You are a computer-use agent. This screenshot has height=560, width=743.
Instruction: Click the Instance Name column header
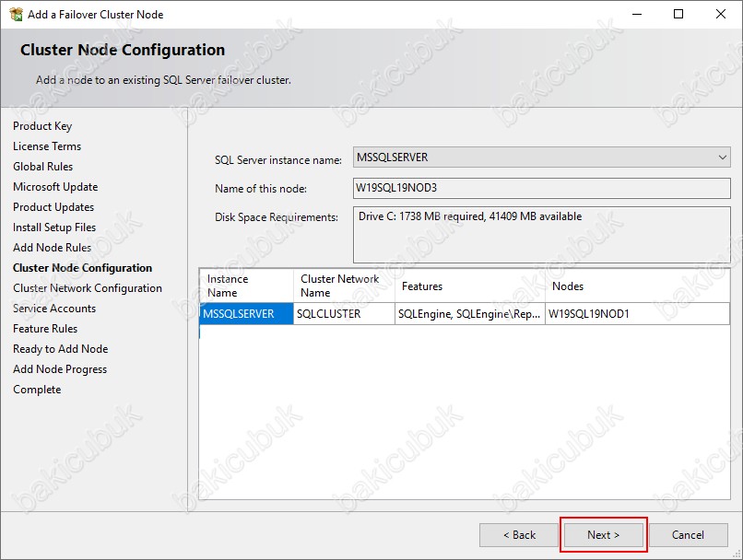point(246,286)
